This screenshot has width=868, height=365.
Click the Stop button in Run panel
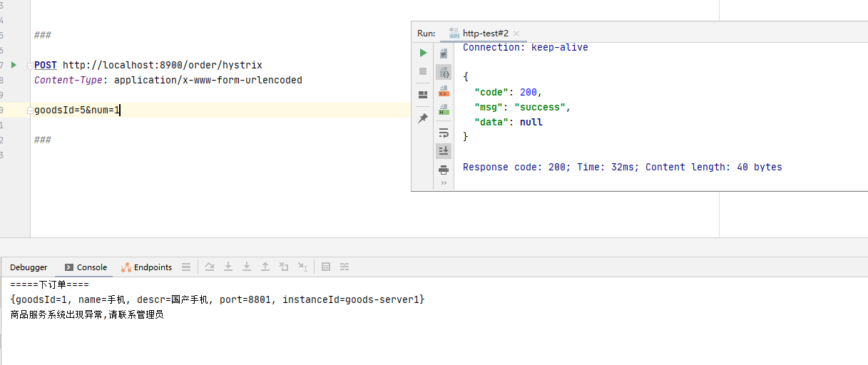click(423, 71)
